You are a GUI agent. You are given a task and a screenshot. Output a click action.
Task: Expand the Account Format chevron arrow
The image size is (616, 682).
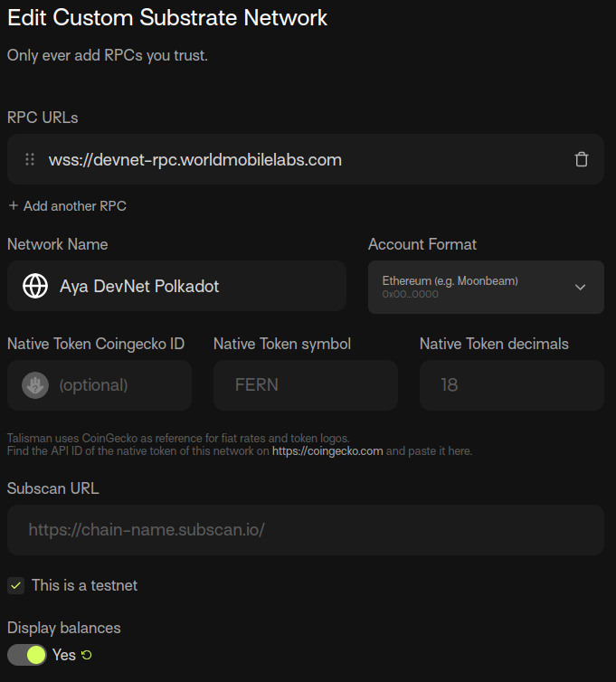coord(580,287)
